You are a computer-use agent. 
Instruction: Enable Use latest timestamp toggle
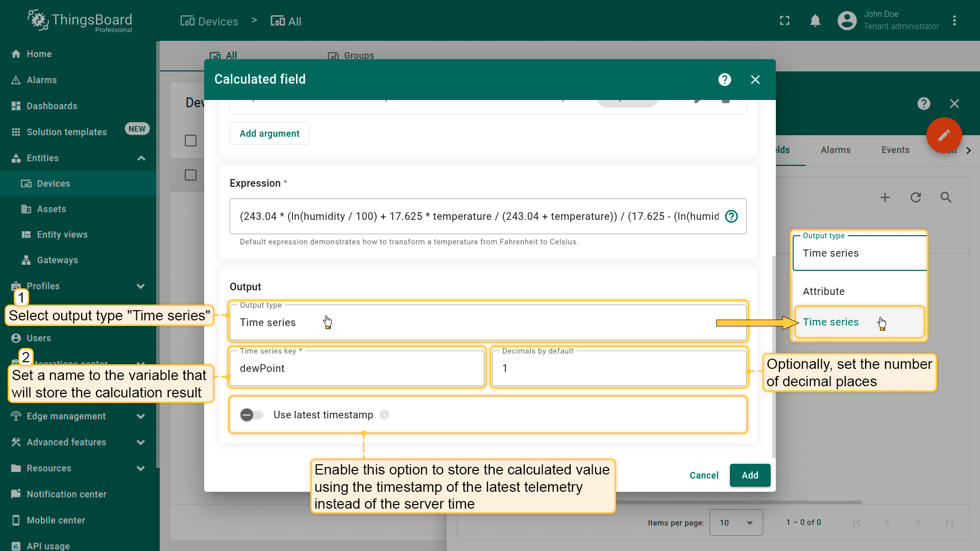[252, 415]
